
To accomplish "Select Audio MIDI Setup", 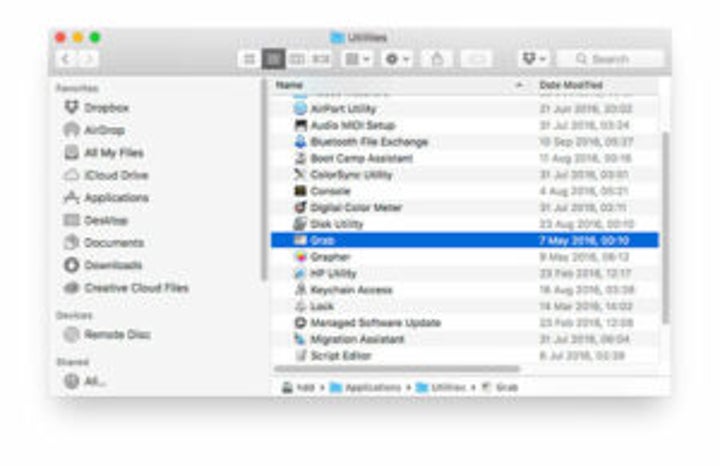I will [464, 125].
